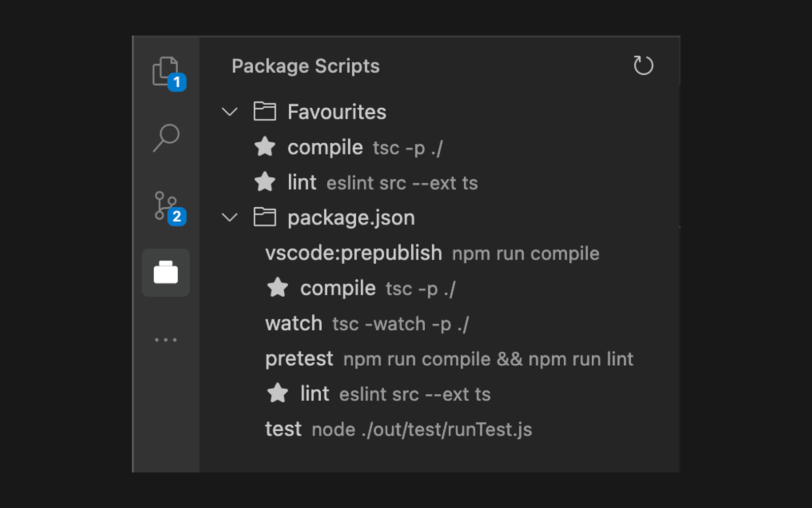Collapse the package.json group
This screenshot has height=508, width=812.
pos(230,217)
